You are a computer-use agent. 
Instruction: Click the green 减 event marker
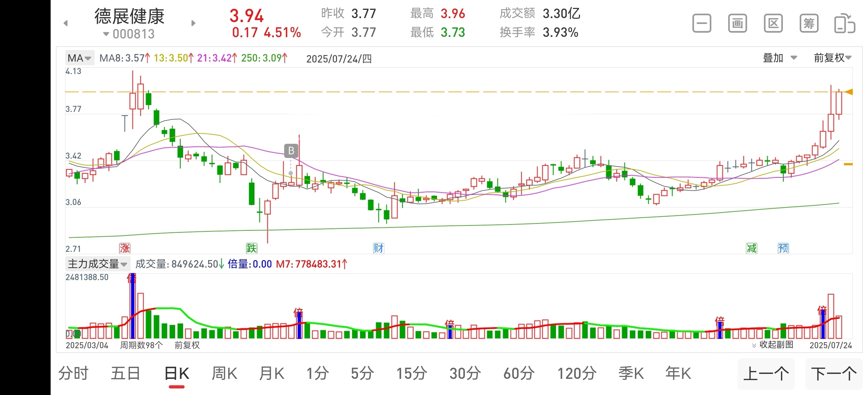pos(751,248)
